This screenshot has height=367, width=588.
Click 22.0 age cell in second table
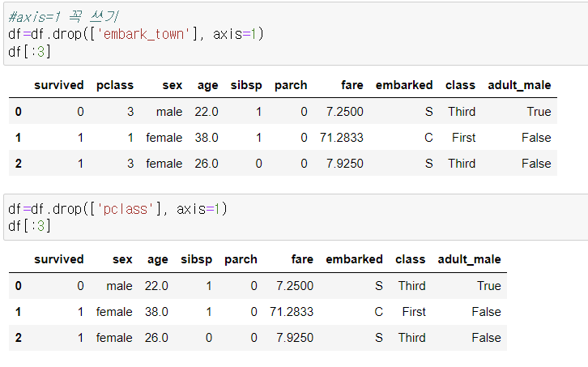(156, 285)
